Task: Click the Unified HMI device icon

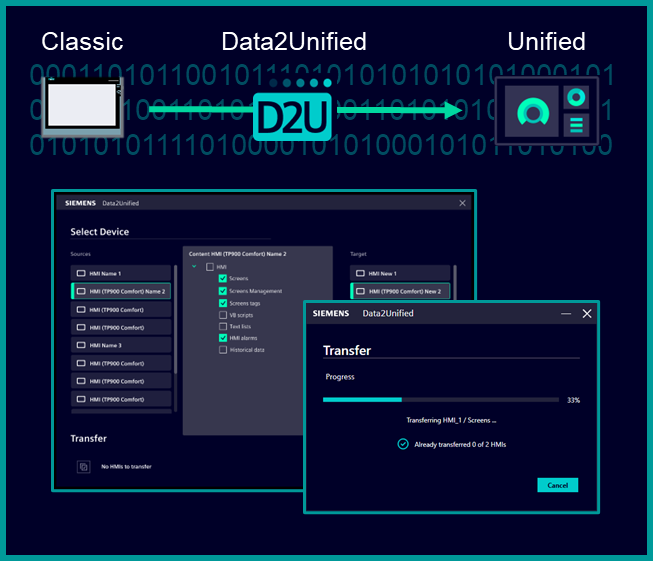Action: tap(547, 112)
